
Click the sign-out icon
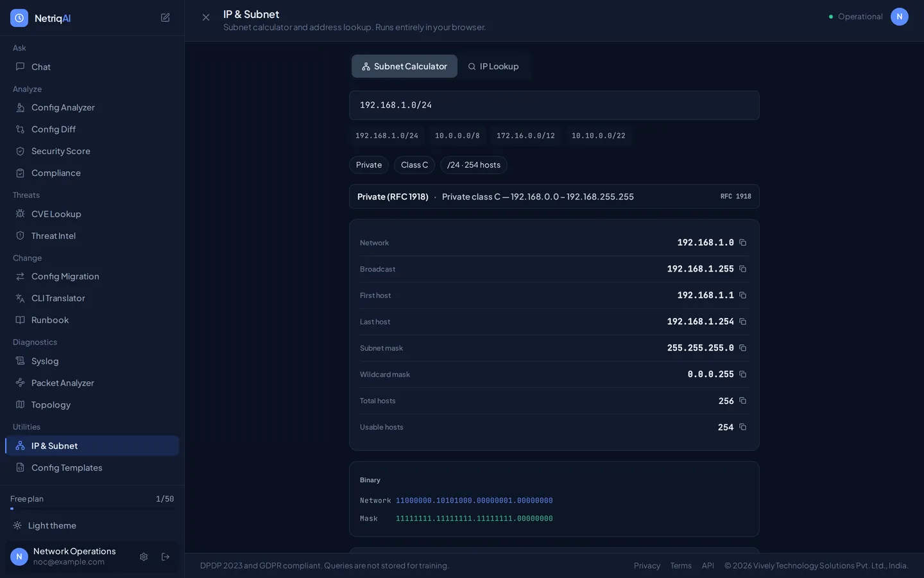[x=166, y=557]
